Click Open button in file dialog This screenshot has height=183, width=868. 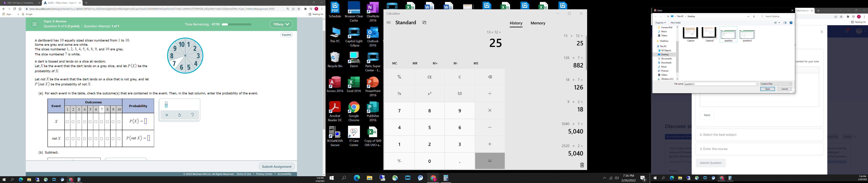[x=767, y=89]
